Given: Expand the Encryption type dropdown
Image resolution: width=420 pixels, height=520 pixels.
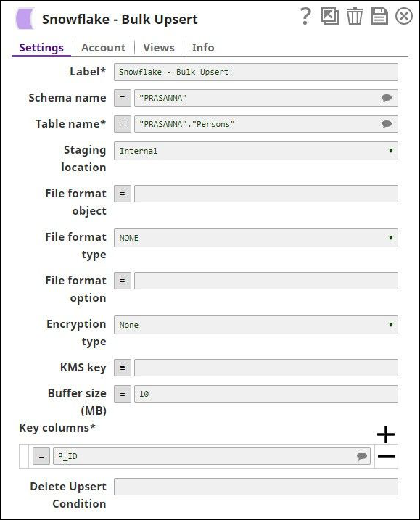Looking at the screenshot, I should click(256, 325).
